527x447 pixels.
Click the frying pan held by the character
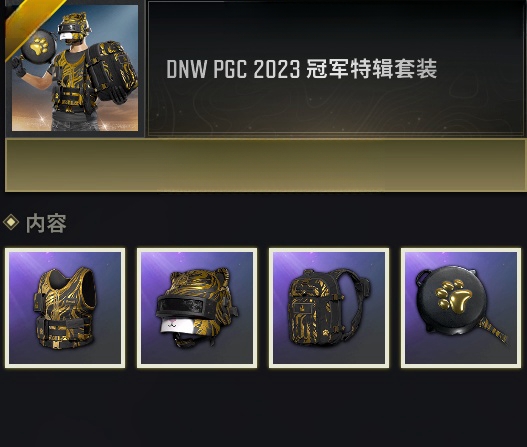click(x=36, y=49)
